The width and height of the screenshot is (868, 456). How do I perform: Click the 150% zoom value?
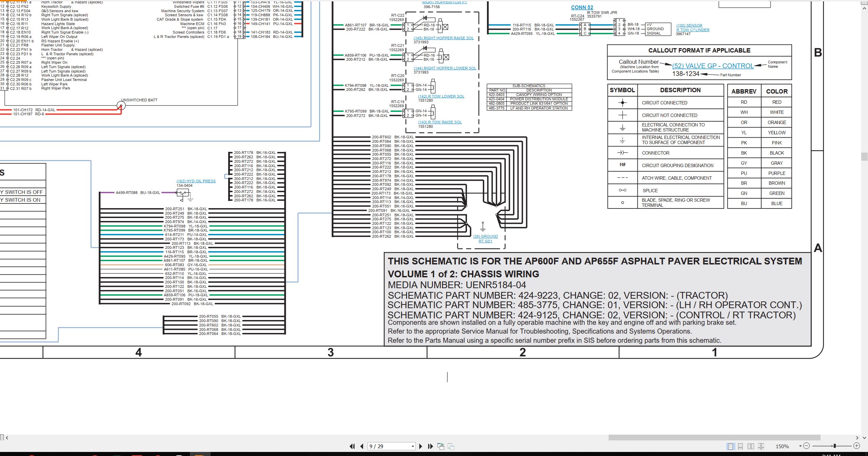(782, 447)
